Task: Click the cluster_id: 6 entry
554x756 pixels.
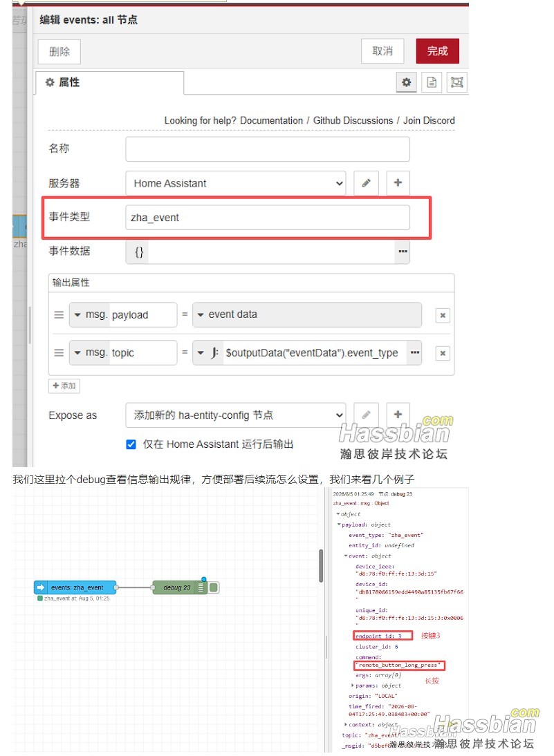Action: 377,647
